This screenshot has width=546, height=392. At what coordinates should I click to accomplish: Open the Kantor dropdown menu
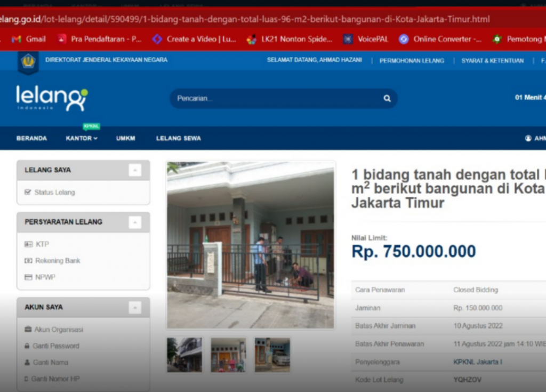tap(82, 138)
